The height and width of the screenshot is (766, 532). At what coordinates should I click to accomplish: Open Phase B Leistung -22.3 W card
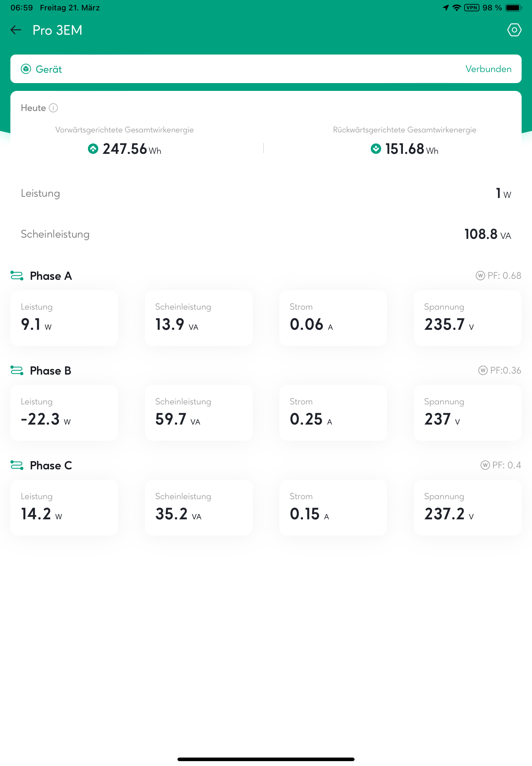tap(64, 413)
